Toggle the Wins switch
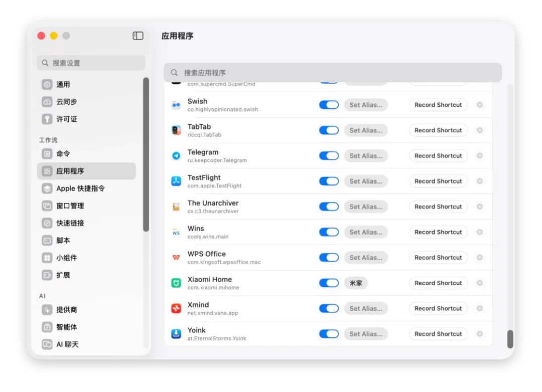Screen dimensions: 542x392 pyautogui.click(x=329, y=232)
